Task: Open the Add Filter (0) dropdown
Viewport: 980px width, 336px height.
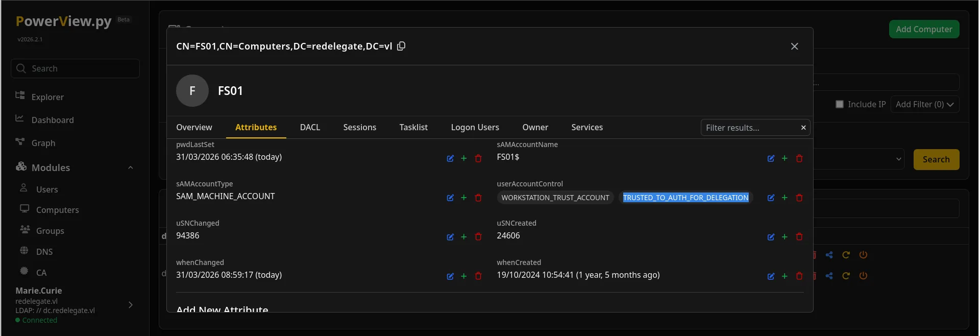Action: click(924, 104)
